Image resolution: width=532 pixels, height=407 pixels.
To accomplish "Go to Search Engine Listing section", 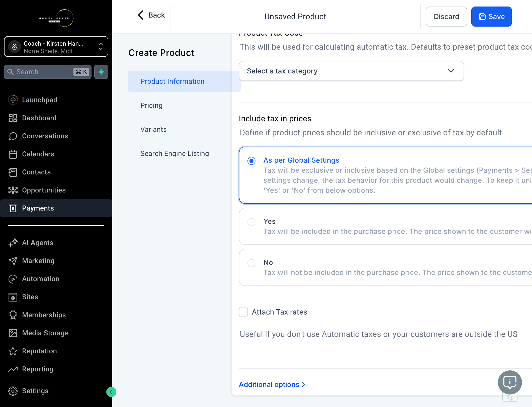I will click(x=174, y=153).
